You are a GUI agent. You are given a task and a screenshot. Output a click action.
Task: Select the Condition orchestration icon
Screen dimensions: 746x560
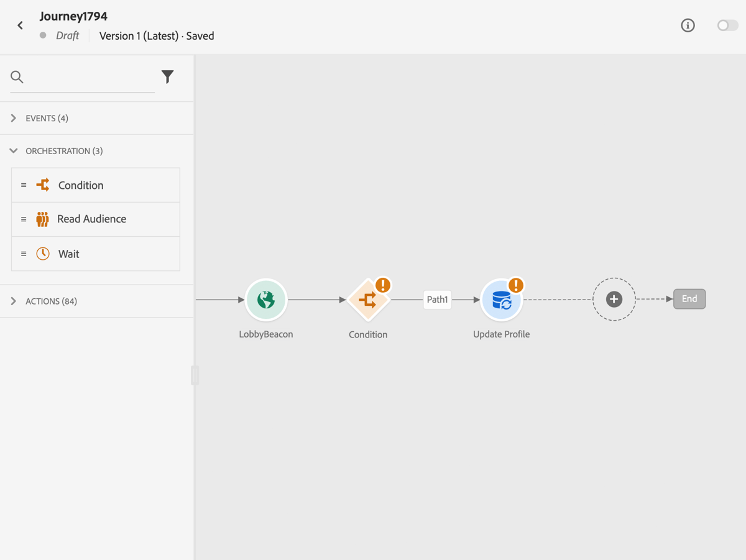tap(43, 185)
